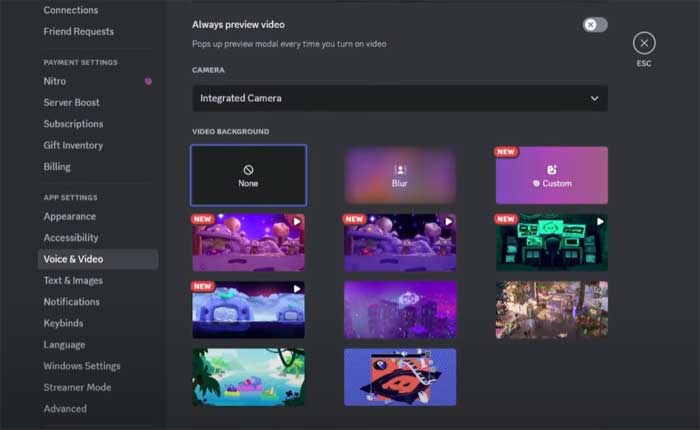This screenshot has width=700, height=430.
Task: Click the camera dropdown chevron arrow
Action: (594, 98)
